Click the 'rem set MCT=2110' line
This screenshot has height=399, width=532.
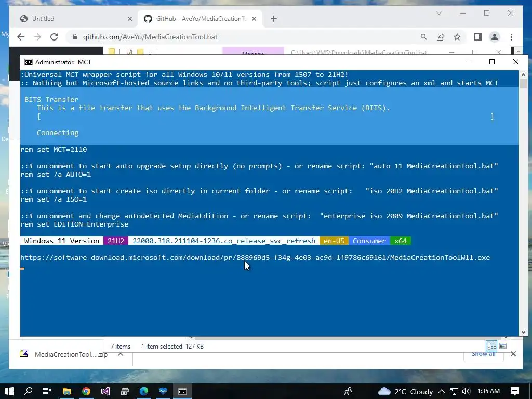click(54, 150)
